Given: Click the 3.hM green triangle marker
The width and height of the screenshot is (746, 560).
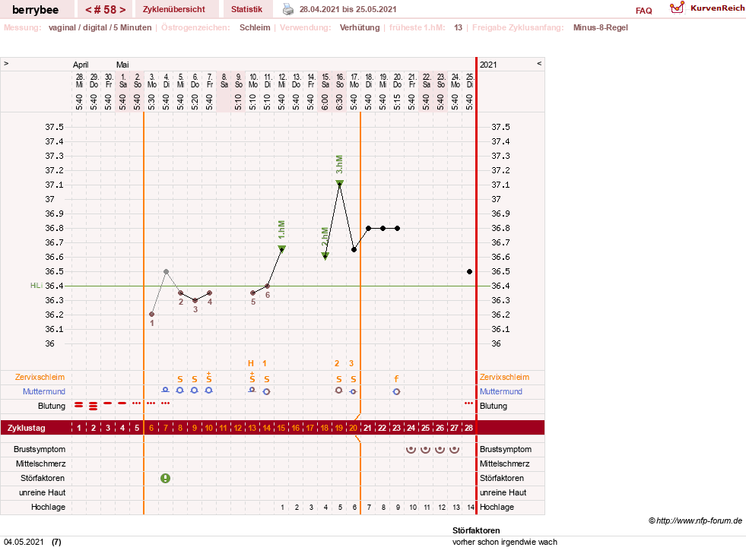Looking at the screenshot, I should [x=339, y=183].
